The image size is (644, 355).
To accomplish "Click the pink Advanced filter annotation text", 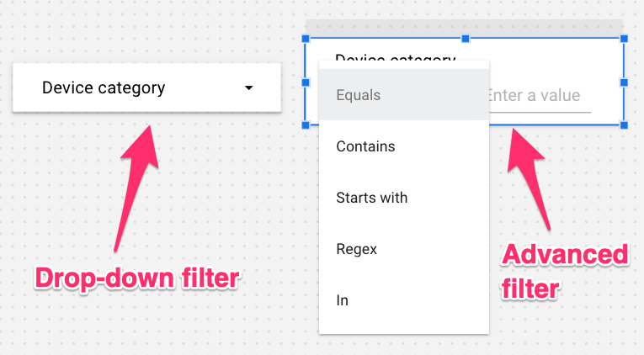I will tap(565, 271).
